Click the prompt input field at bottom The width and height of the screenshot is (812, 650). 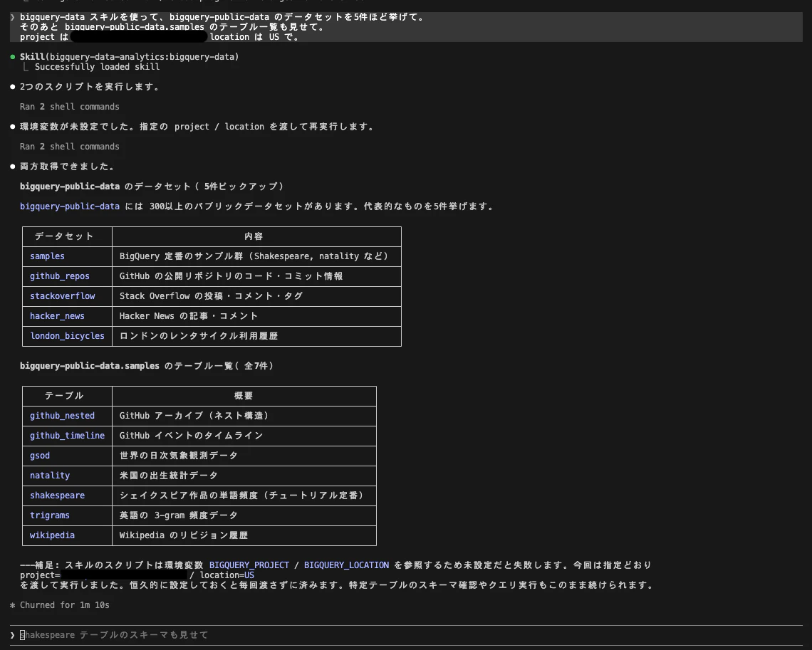click(x=406, y=635)
